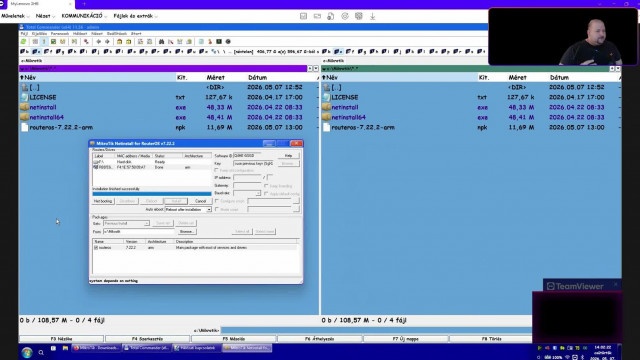This screenshot has height=360, width=640.
Task: Toggle Apply default config checkbox
Action: [266, 193]
